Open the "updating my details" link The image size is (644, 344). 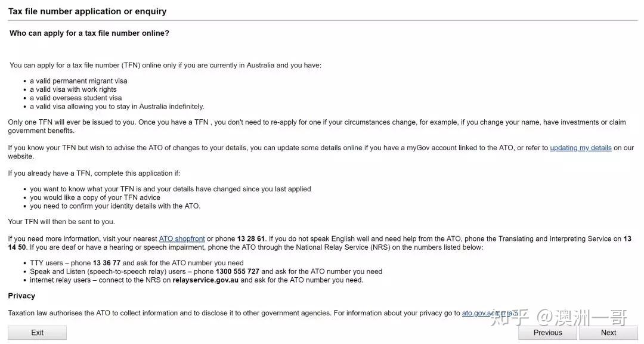point(580,148)
